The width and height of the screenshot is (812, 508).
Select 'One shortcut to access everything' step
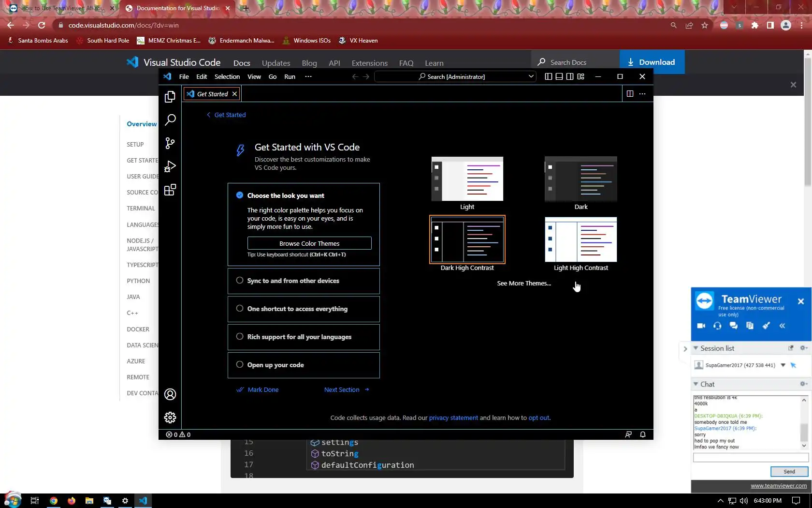pos(304,309)
